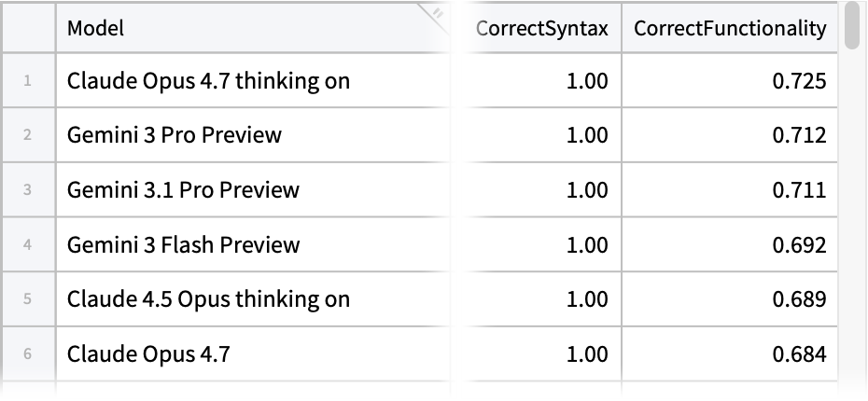Select row number 3
The height and width of the screenshot is (401, 868).
[27, 190]
